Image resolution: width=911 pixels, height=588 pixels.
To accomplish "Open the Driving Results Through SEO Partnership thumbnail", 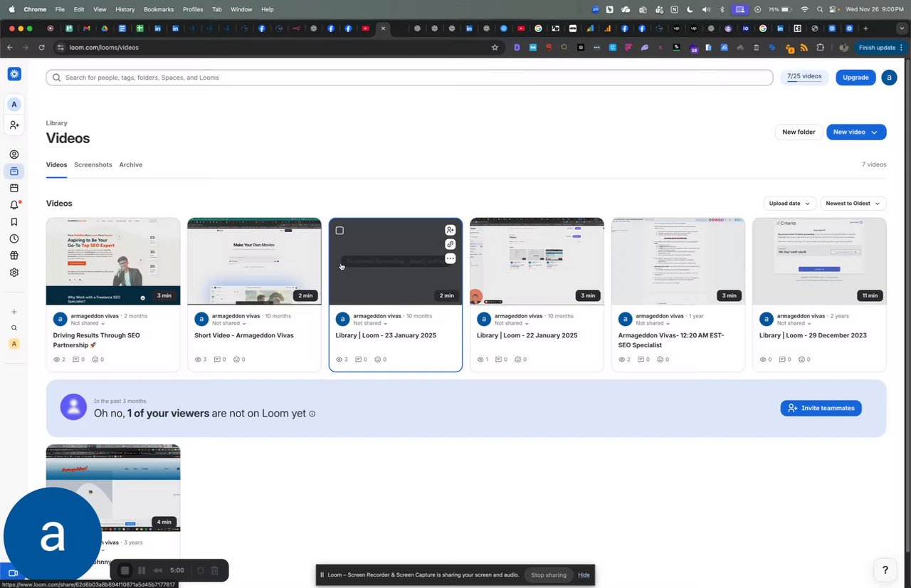I will tap(113, 261).
